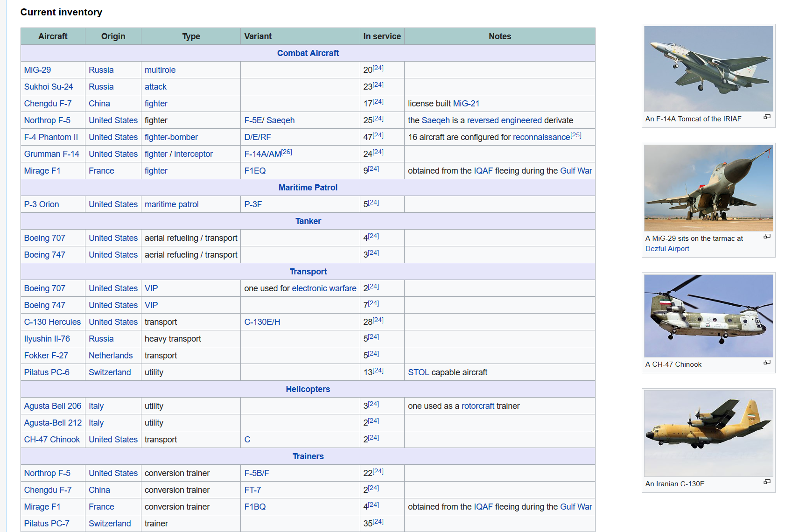Open the rotorcraft link

click(478, 406)
